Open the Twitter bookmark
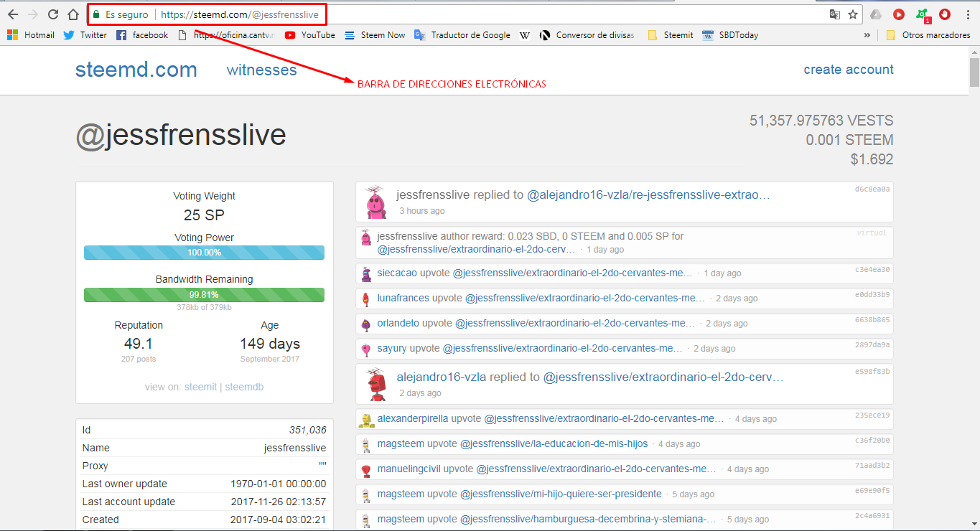 [85, 34]
